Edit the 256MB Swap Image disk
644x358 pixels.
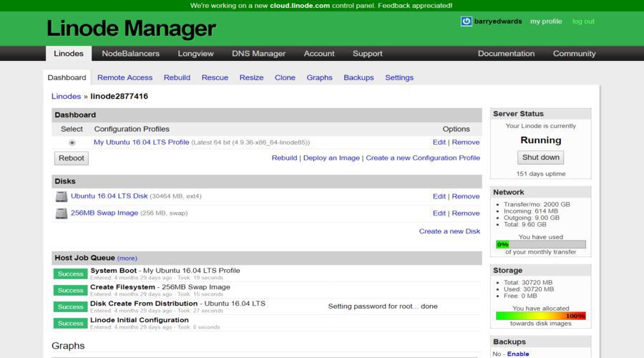[439, 213]
